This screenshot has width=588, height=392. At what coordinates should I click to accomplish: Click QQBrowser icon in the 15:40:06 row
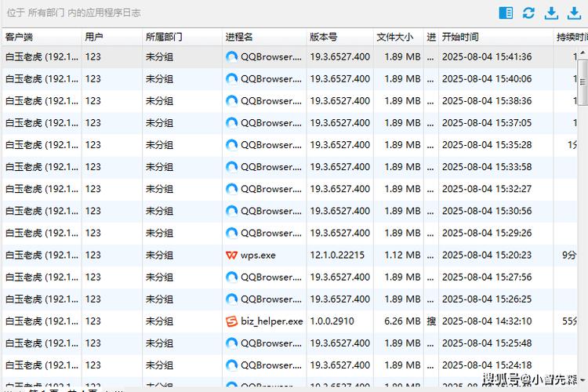(x=231, y=78)
